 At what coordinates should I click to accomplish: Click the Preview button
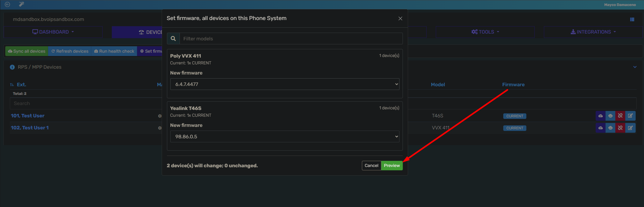point(392,165)
